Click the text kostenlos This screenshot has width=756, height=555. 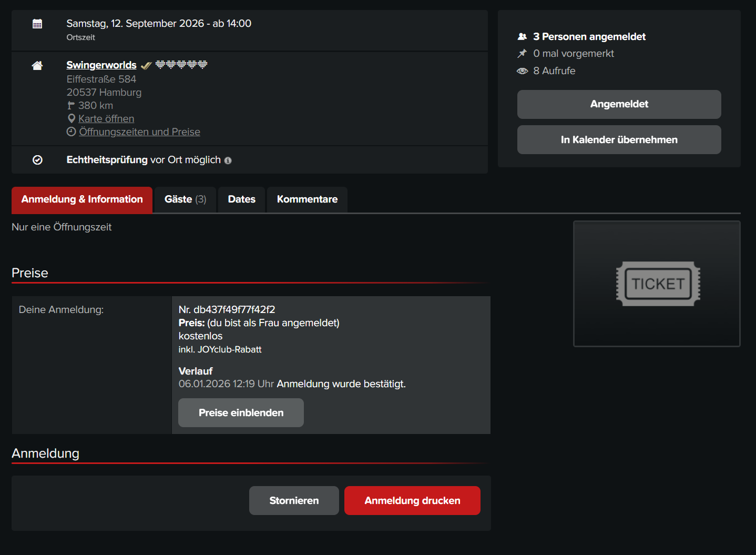[200, 336]
